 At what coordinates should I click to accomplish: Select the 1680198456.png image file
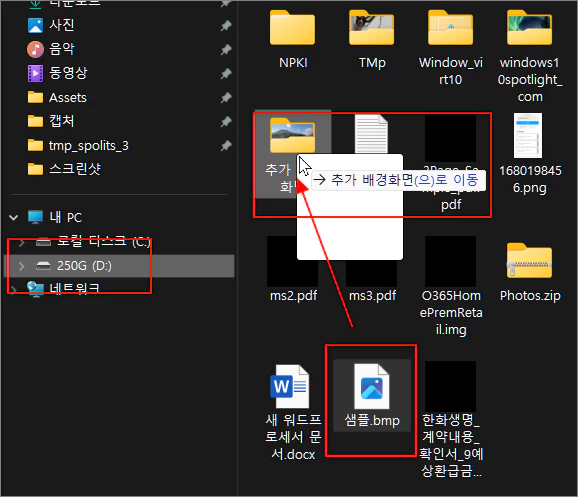point(530,154)
